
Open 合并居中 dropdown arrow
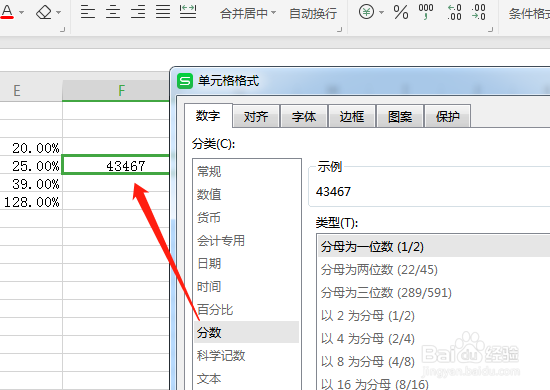273,13
